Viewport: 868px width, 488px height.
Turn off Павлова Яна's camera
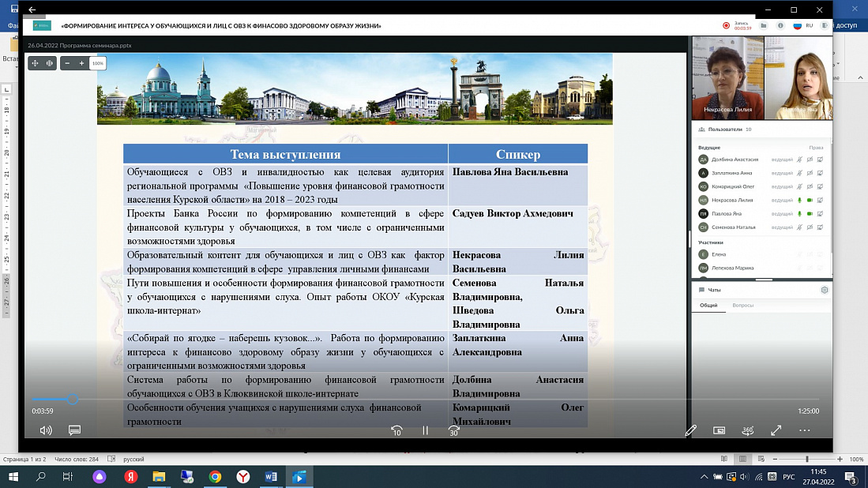tap(810, 213)
